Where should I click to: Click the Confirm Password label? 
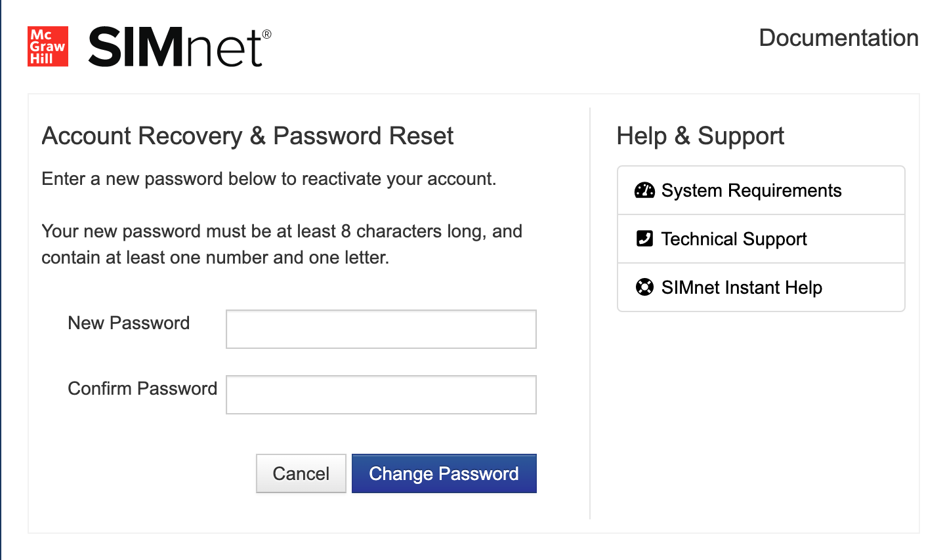(x=142, y=389)
